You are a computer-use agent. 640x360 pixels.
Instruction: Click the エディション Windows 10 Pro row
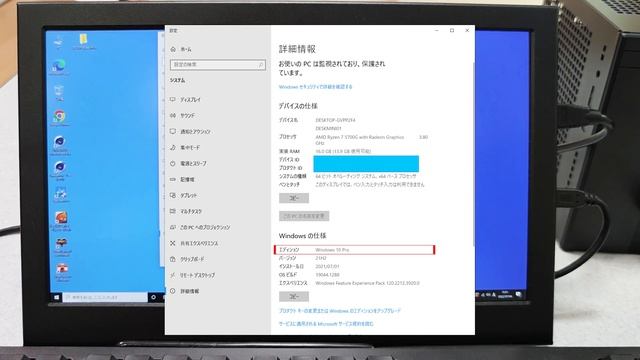[x=354, y=250]
